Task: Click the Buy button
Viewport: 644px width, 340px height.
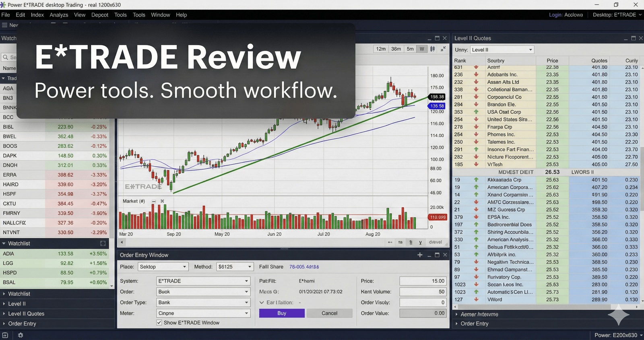Action: coord(282,313)
